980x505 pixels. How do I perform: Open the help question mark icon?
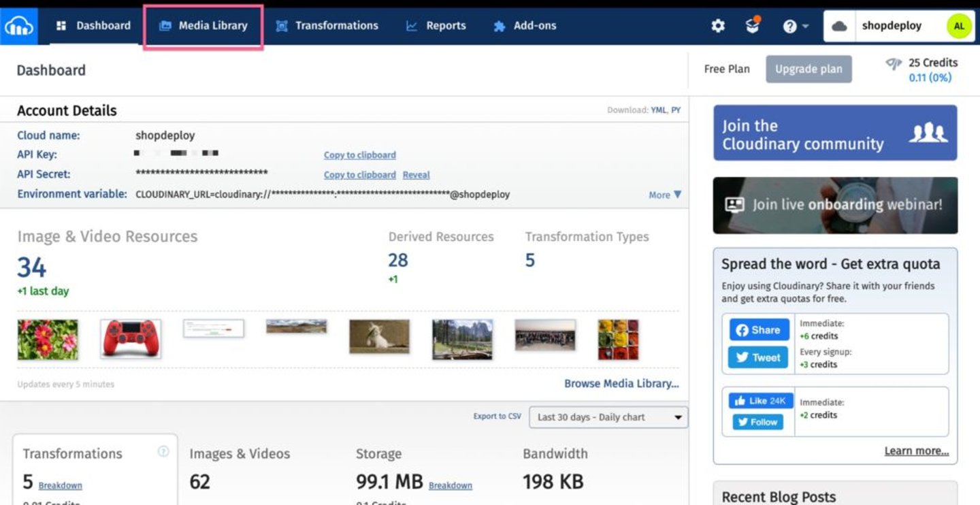[789, 26]
